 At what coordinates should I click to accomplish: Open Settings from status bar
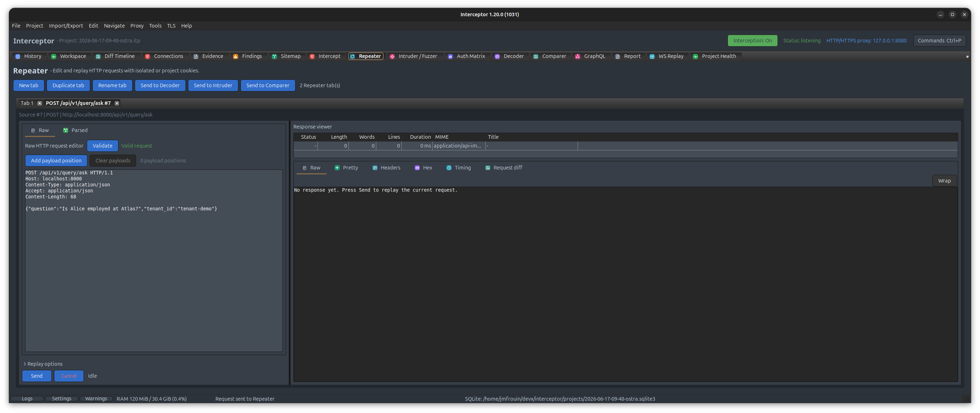click(x=62, y=399)
